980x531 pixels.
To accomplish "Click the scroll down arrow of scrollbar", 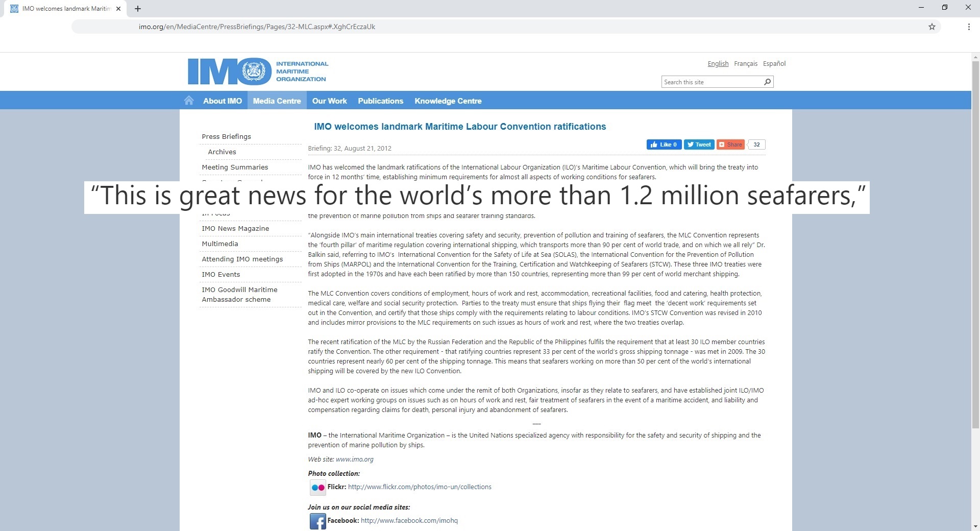I will pos(975,526).
